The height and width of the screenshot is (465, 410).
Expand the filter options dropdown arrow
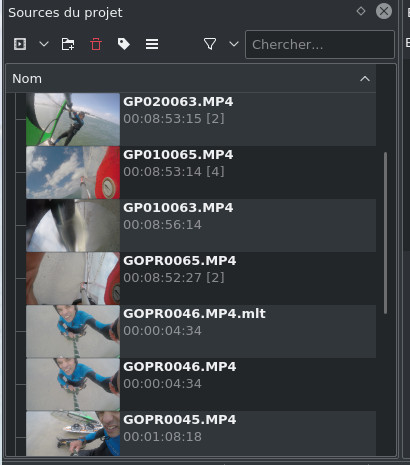click(x=234, y=44)
